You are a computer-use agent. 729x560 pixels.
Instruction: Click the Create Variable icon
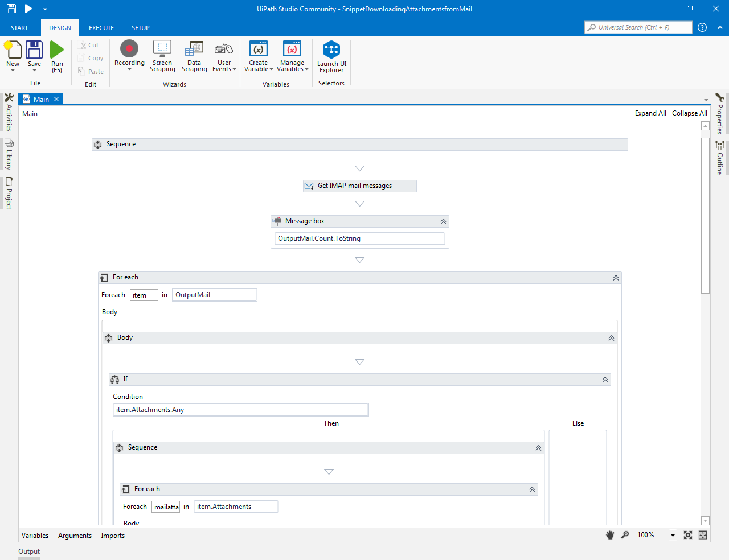(x=259, y=49)
